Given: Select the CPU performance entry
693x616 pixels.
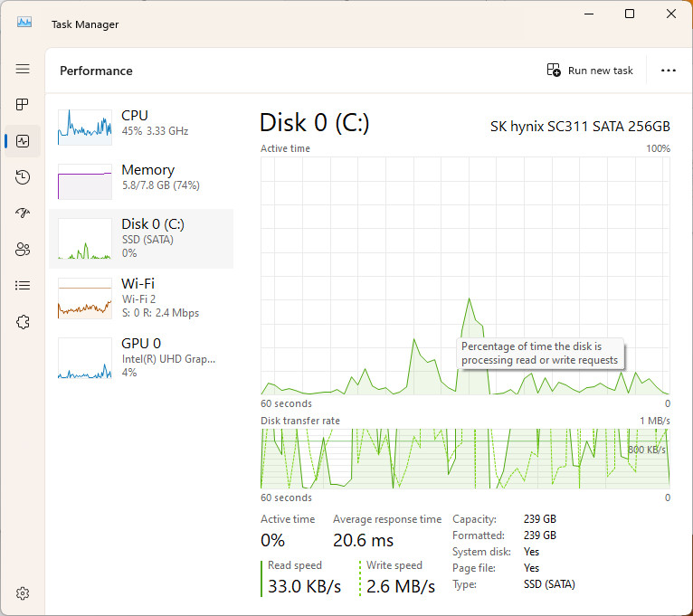Looking at the screenshot, I should (x=141, y=128).
